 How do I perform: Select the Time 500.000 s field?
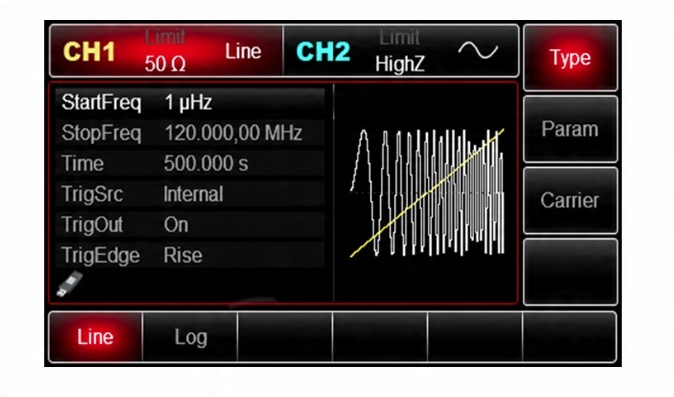[190, 164]
